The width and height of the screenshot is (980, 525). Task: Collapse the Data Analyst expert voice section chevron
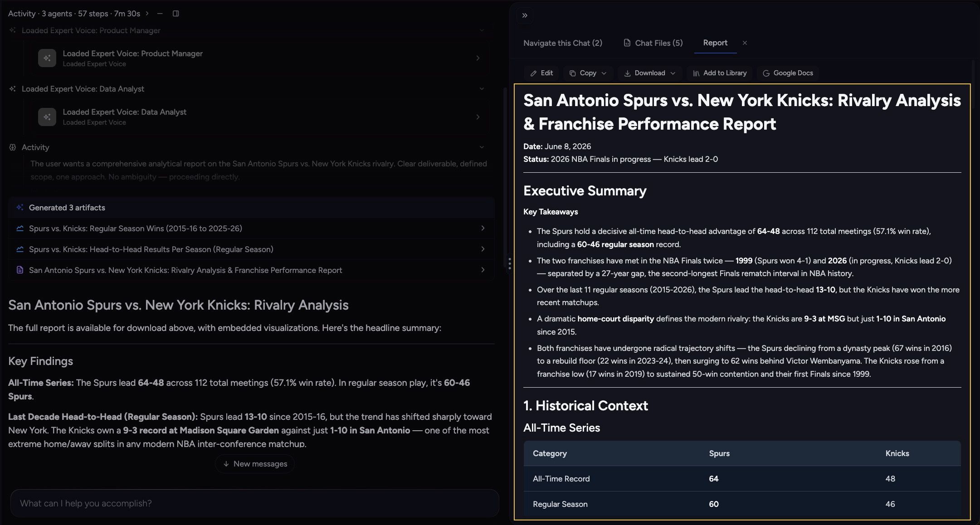click(x=482, y=89)
